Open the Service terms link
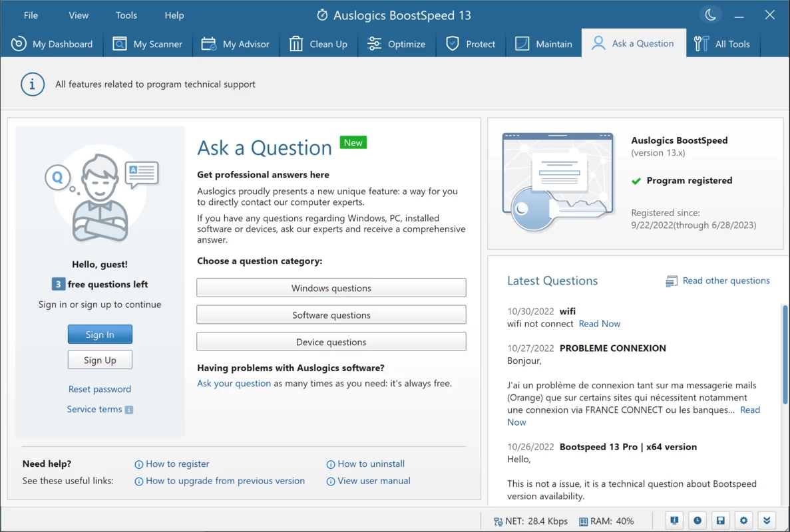The height and width of the screenshot is (532, 790). click(x=95, y=409)
